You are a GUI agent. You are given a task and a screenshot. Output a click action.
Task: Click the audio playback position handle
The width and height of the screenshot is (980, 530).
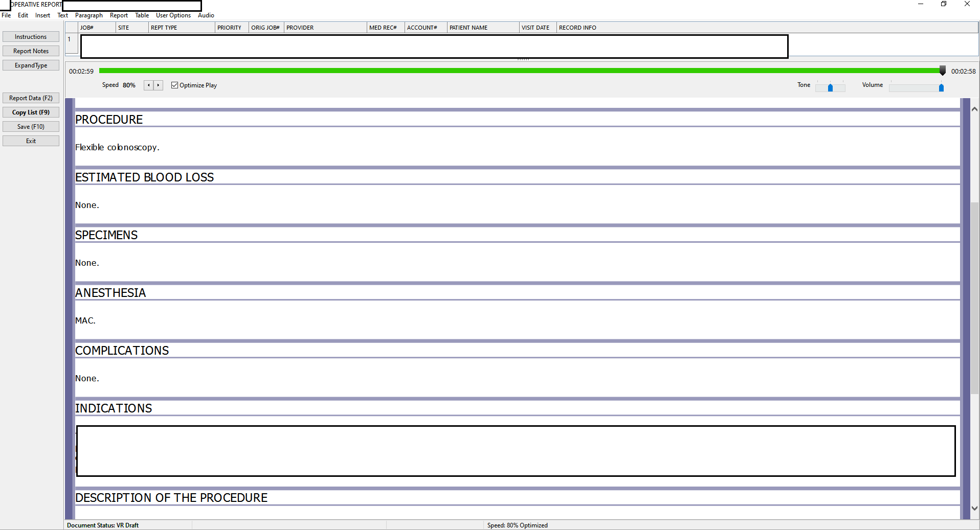tap(943, 71)
